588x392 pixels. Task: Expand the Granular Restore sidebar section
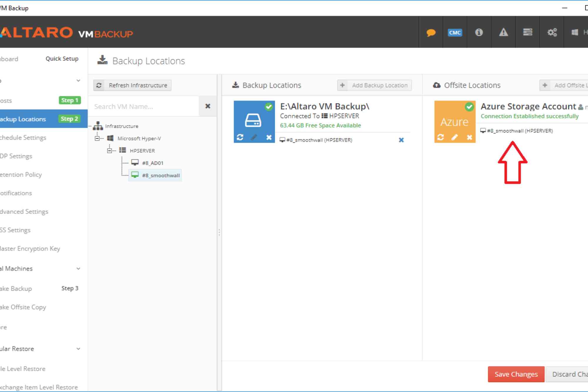click(78, 349)
